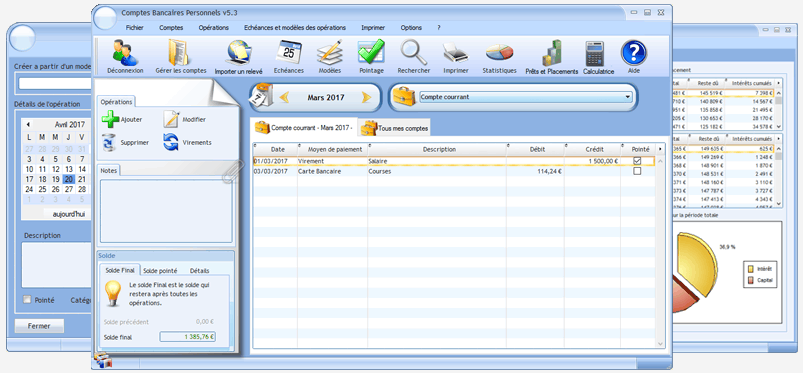Click the round application orb button
The height and width of the screenshot is (373, 803).
(x=105, y=17)
